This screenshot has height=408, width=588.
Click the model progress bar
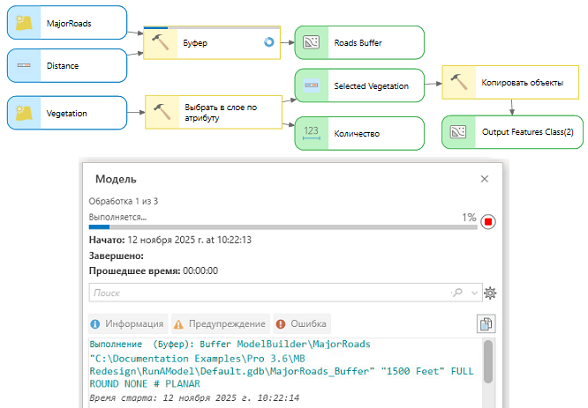click(x=283, y=227)
